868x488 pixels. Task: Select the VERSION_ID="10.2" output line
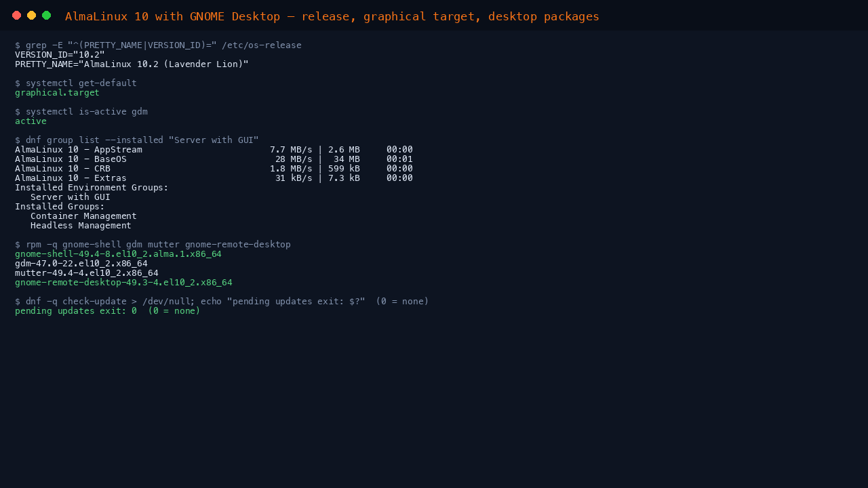pyautogui.click(x=60, y=55)
